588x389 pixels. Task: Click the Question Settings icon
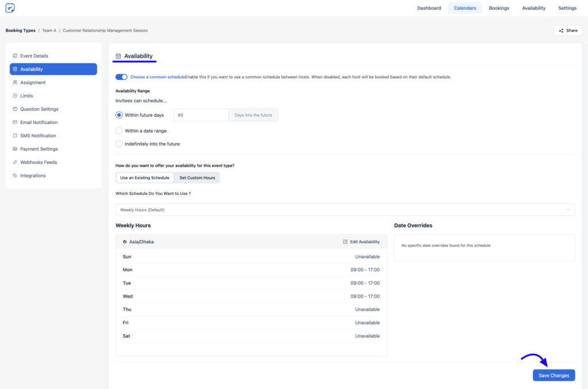coord(15,109)
